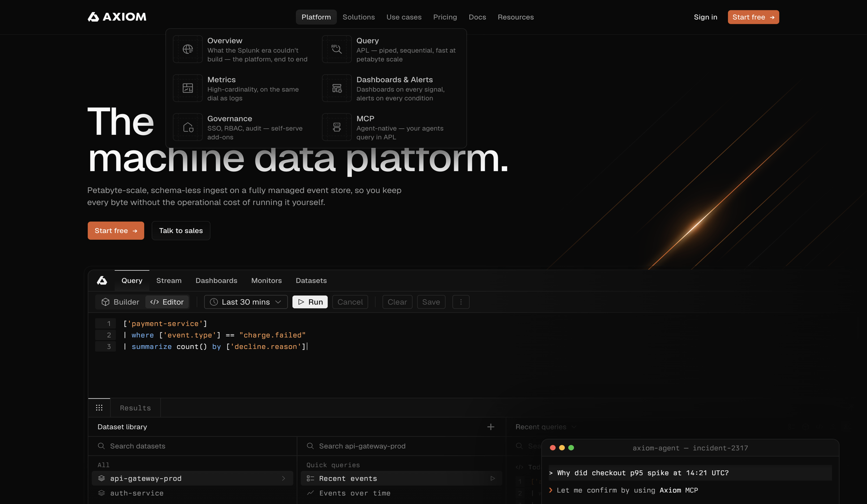This screenshot has width=867, height=504.
Task: Select the Query tab
Action: click(x=132, y=281)
